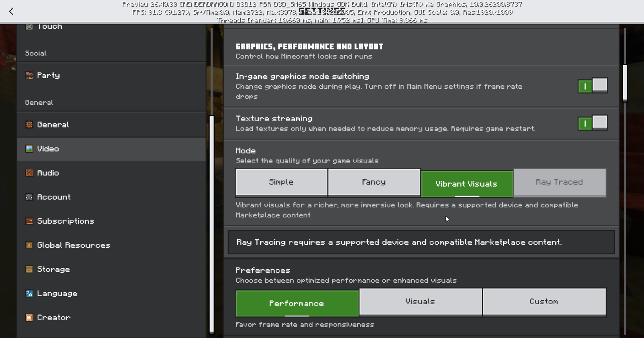Select the Visuals preference
Screen dimensions: 644x338
[420, 302]
